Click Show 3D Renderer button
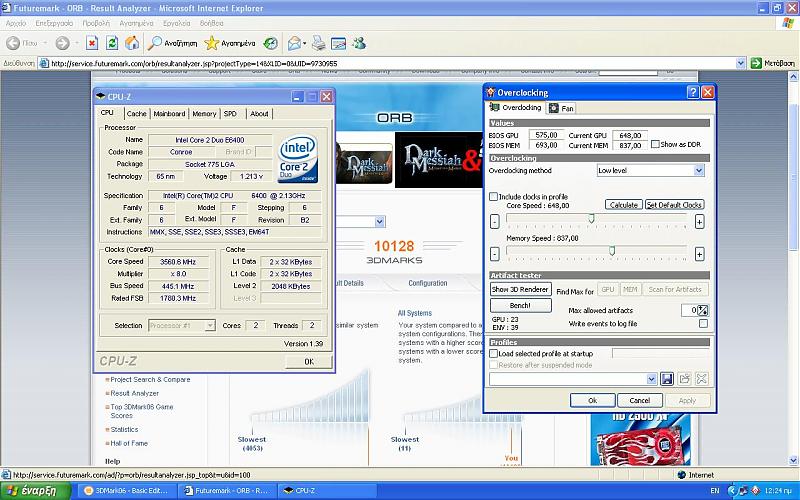 tap(520, 289)
